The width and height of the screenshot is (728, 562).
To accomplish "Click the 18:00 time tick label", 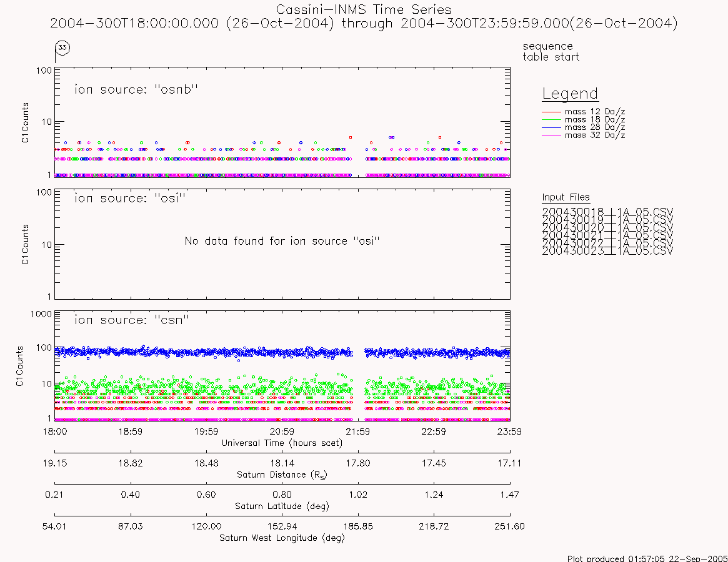I will click(55, 431).
